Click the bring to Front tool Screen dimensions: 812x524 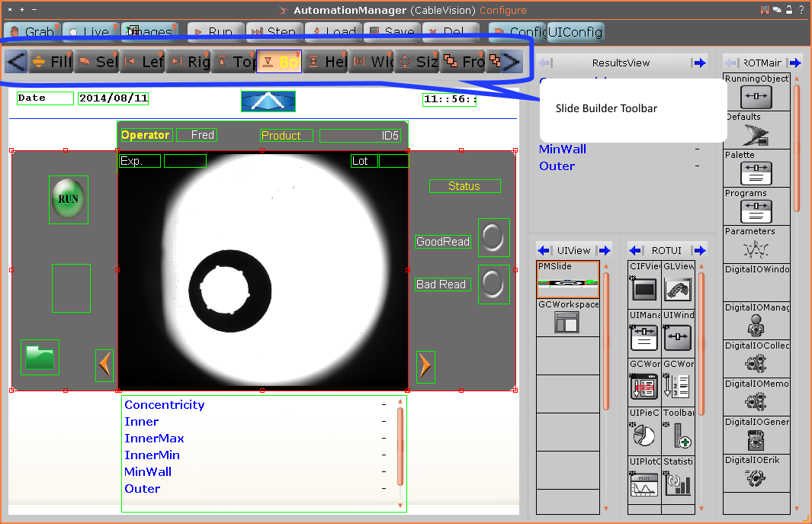(463, 62)
